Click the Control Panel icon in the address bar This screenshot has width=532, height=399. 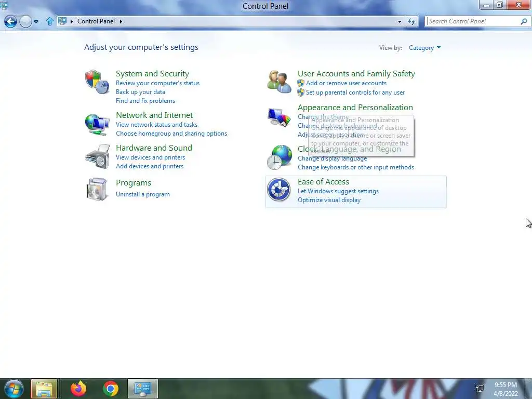coord(62,21)
